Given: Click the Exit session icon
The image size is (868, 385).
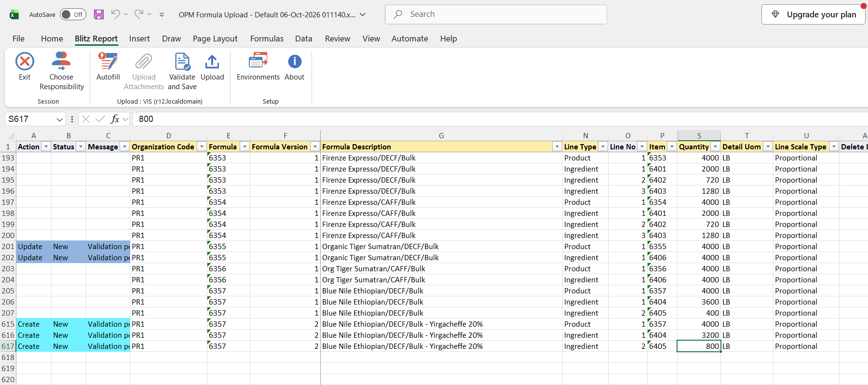Looking at the screenshot, I should tap(25, 62).
